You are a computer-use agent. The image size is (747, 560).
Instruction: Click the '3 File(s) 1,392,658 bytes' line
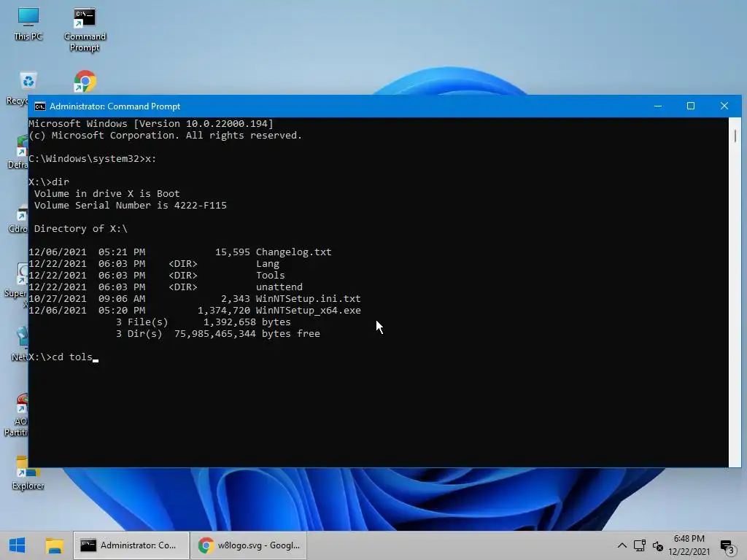point(204,322)
